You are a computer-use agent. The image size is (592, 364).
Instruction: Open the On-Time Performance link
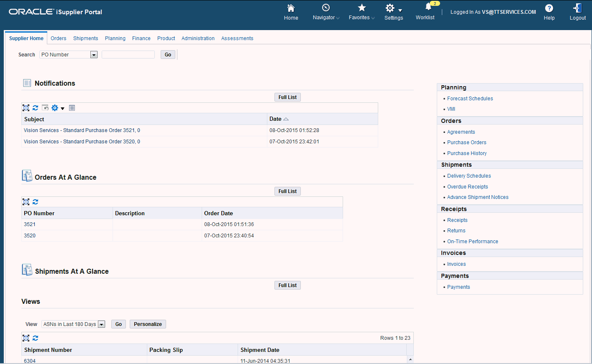pyautogui.click(x=472, y=242)
